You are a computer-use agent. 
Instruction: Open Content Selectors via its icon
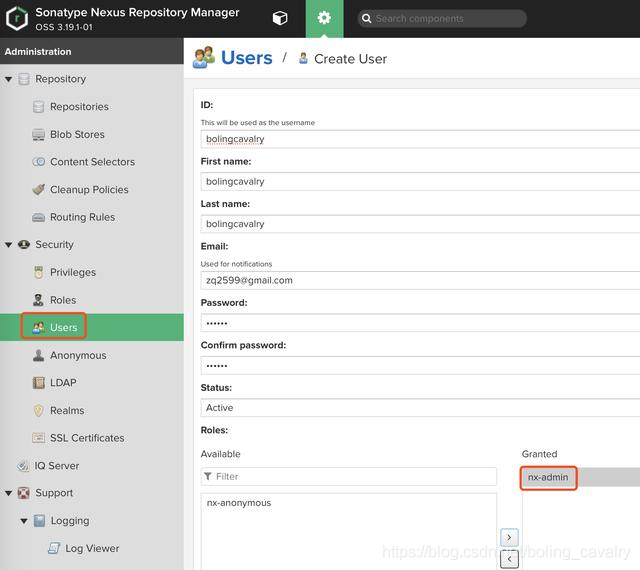click(x=39, y=162)
